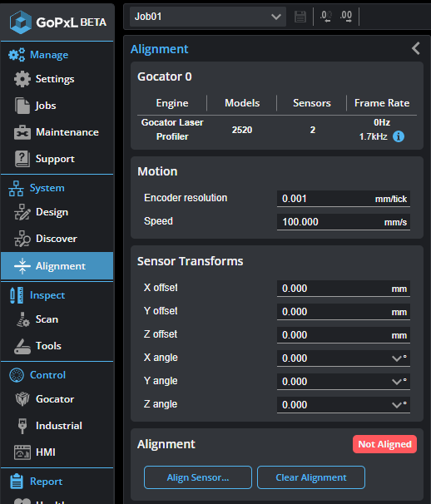This screenshot has width=431, height=504.
Task: Click the HMI dashboard icon
Action: coord(22,452)
